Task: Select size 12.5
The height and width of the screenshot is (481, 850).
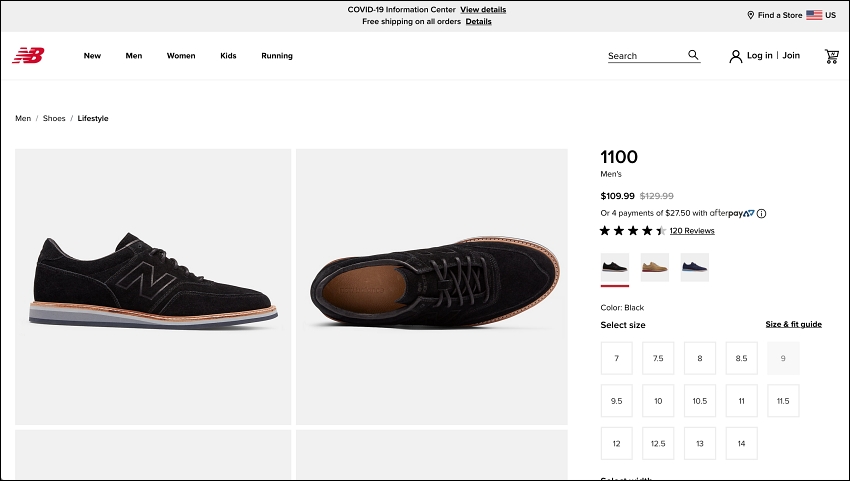Action: coord(658,444)
